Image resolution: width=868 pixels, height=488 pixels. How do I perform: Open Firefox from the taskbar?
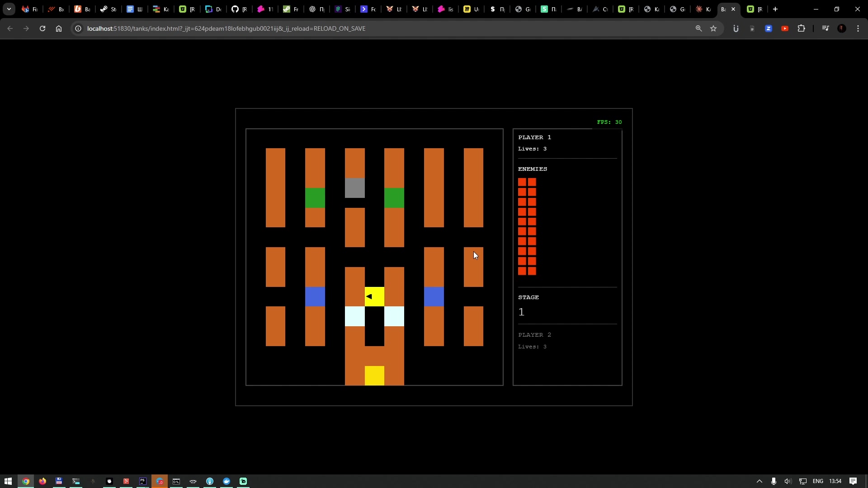(x=42, y=481)
